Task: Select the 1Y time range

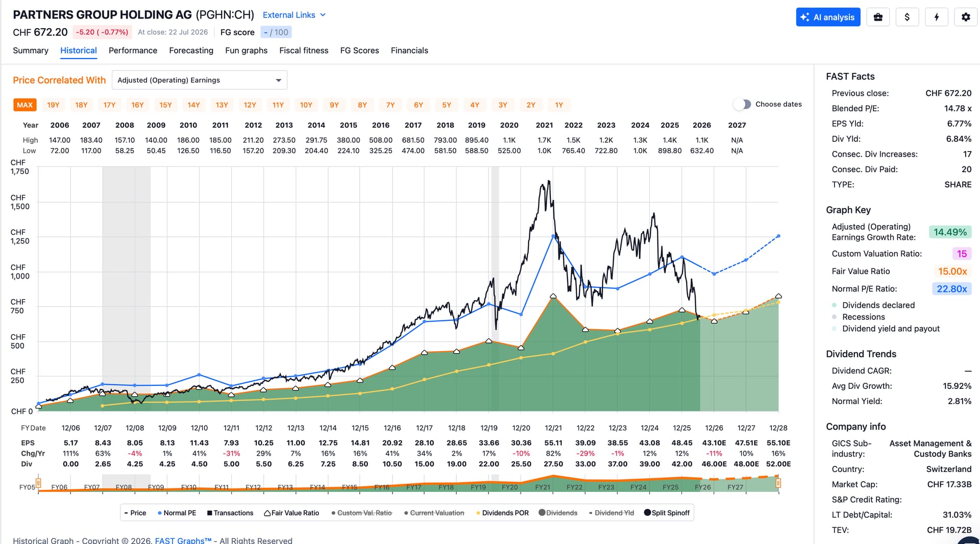Action: (x=559, y=105)
